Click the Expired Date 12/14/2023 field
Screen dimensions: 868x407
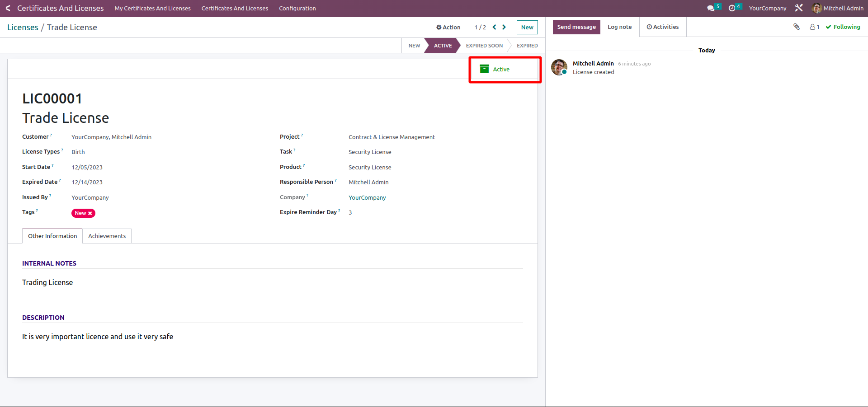coord(87,182)
